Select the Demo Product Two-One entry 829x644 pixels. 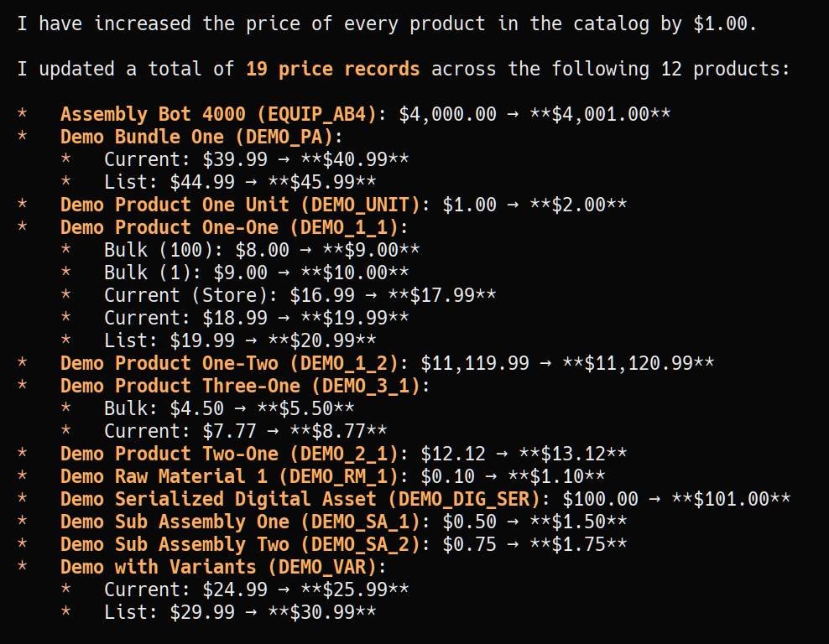[169, 454]
